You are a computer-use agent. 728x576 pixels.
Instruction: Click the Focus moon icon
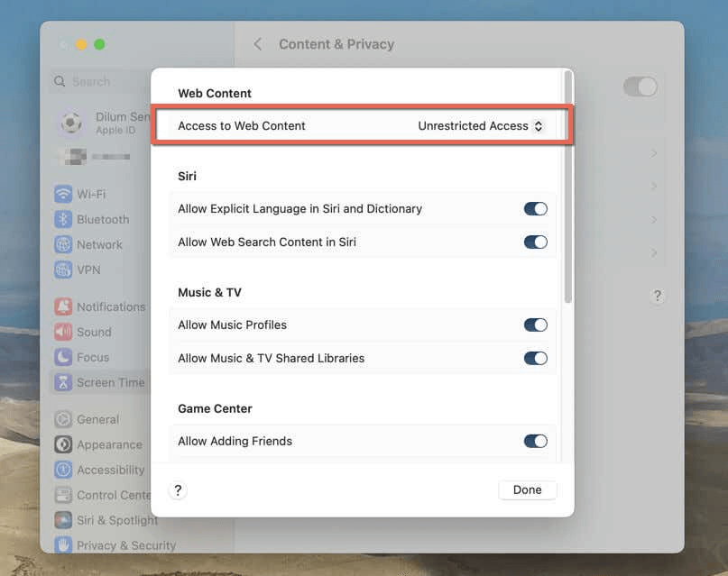63,357
